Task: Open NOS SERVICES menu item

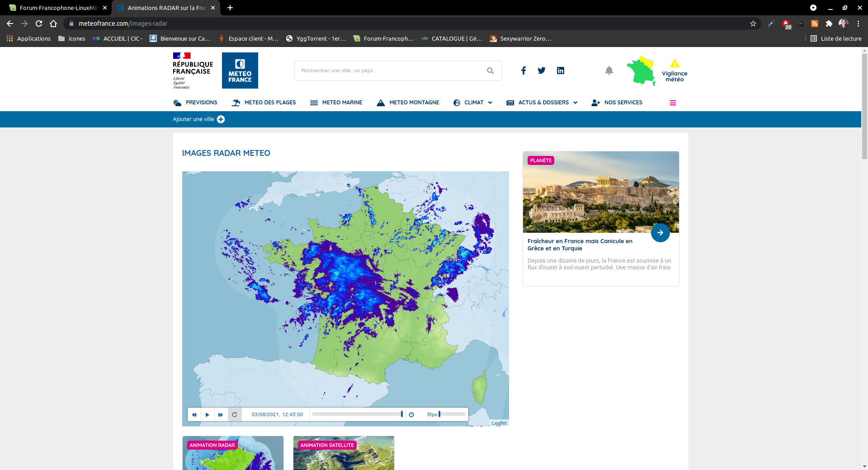Action: (x=617, y=103)
